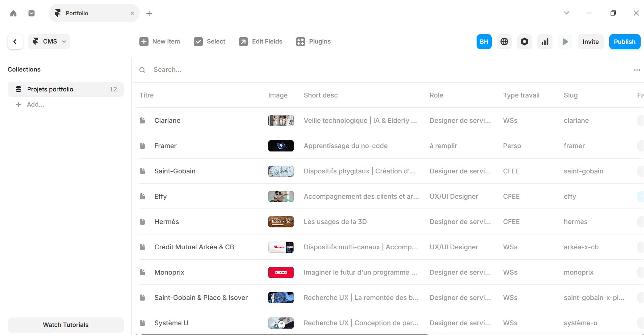Create a New Item
The image size is (644, 335).
[160, 41]
